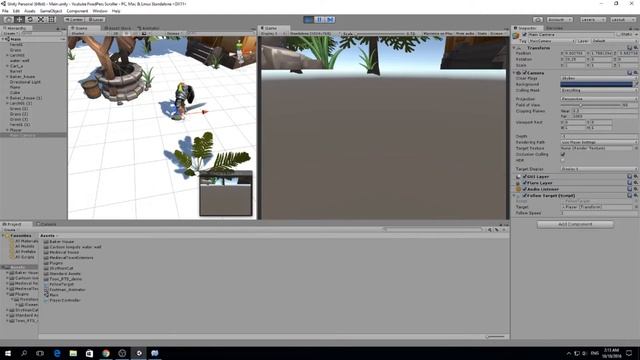Open the Account dropdown in toolbar
Image resolution: width=640 pixels, height=360 pixels.
pos(560,20)
